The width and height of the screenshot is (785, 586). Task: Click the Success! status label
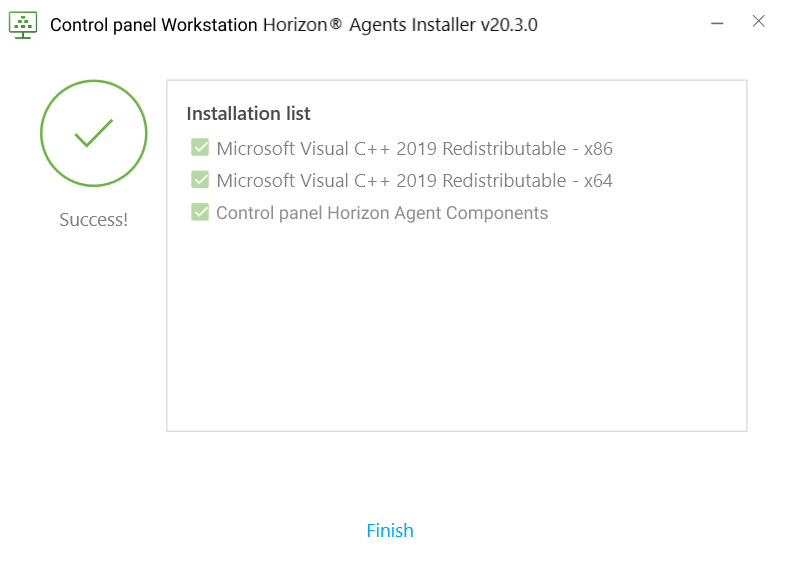coord(93,220)
